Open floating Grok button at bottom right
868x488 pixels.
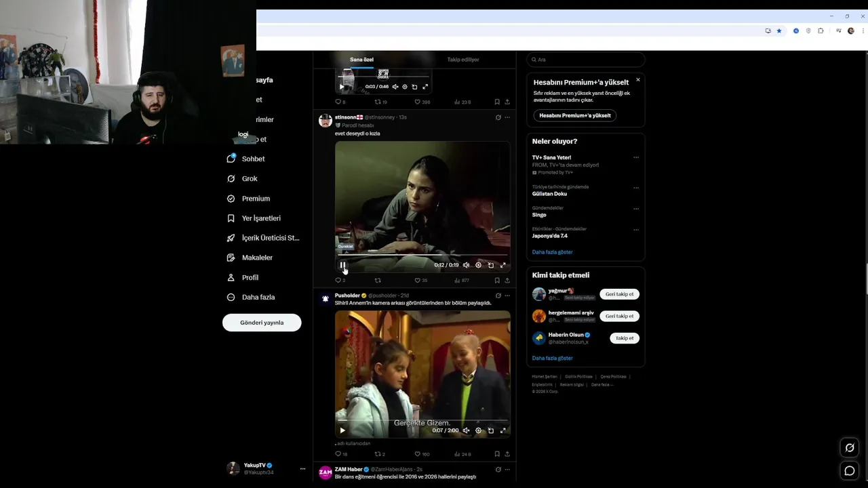pyautogui.click(x=849, y=447)
